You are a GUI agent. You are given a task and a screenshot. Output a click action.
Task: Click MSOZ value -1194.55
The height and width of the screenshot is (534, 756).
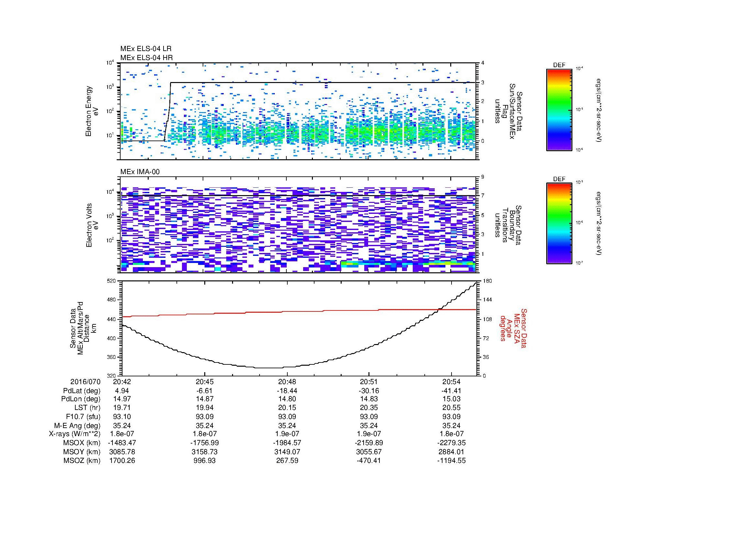[452, 461]
